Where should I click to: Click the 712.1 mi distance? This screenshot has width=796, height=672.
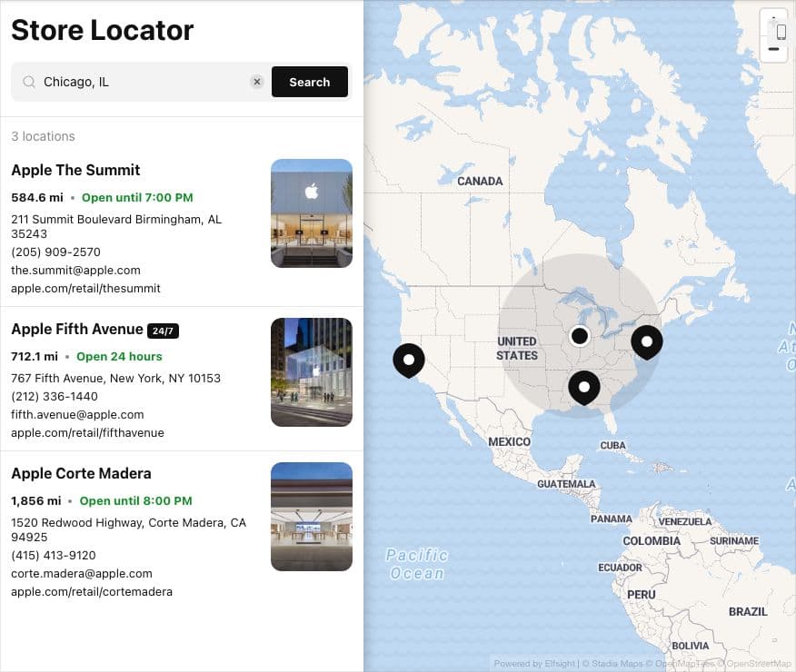tap(35, 357)
